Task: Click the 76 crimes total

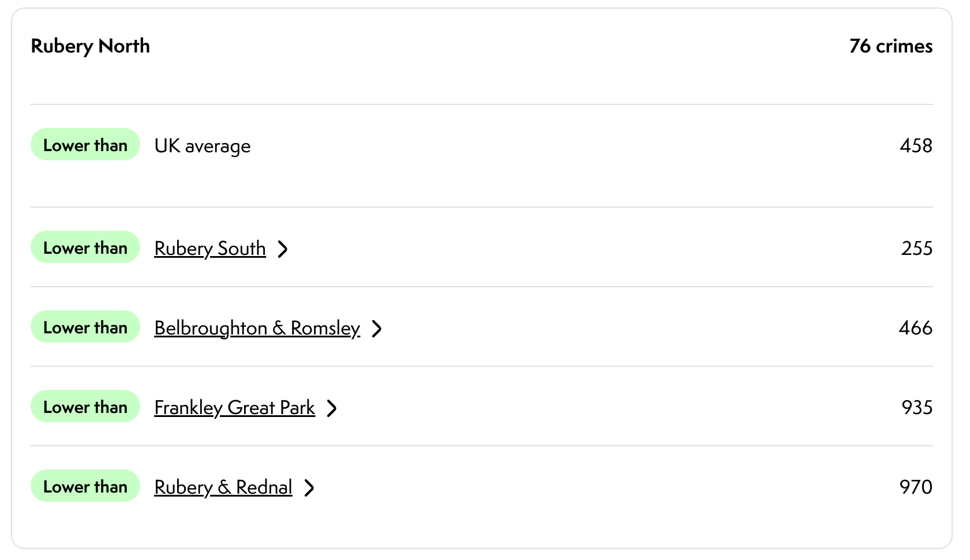Action: 890,46
